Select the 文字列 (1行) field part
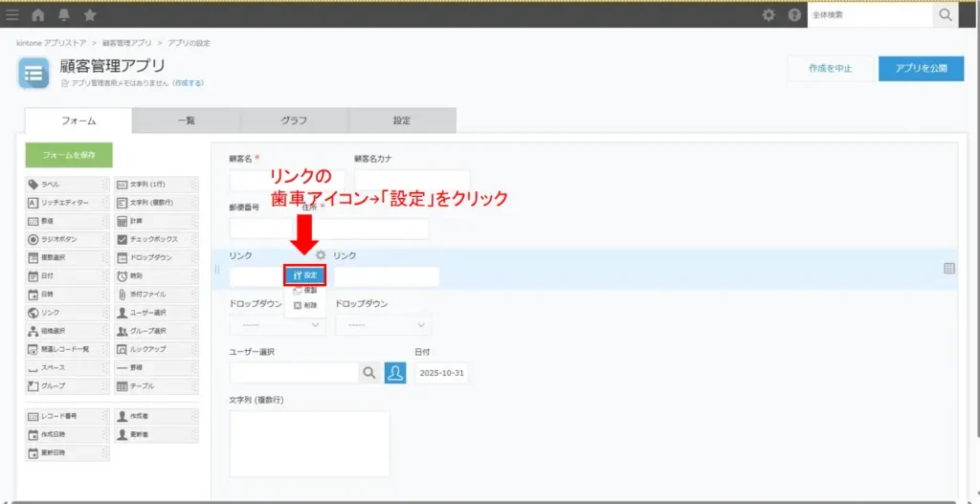980x504 pixels. click(157, 185)
